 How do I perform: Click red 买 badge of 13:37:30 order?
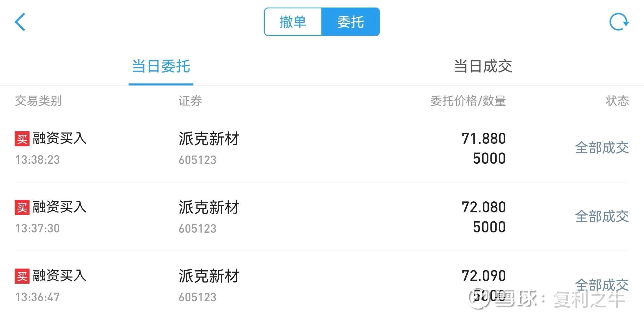point(22,207)
